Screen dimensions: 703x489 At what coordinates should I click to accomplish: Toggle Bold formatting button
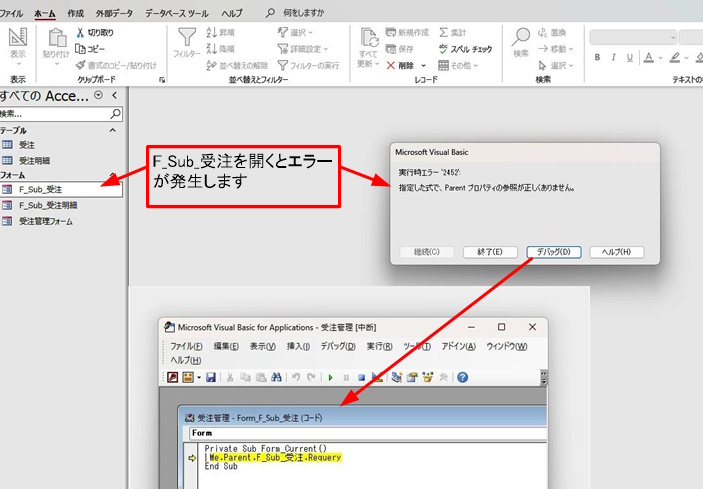[597, 57]
